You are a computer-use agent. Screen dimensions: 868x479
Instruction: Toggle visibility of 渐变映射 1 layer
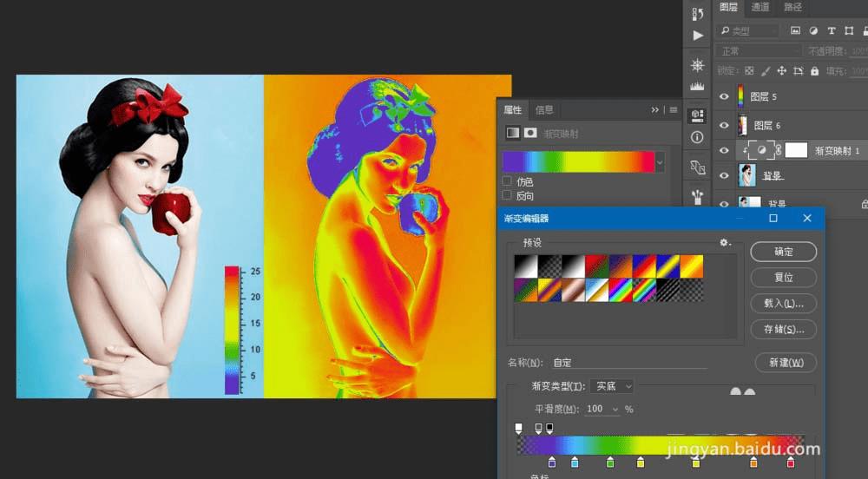click(x=724, y=150)
